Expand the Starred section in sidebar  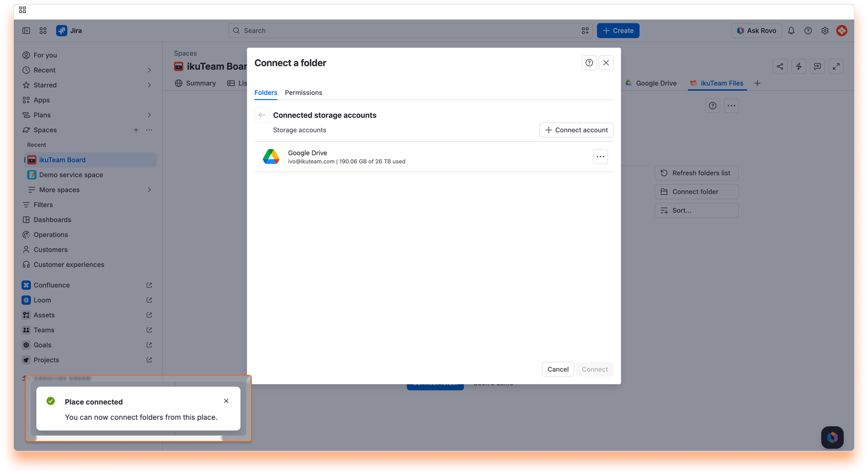(x=149, y=85)
